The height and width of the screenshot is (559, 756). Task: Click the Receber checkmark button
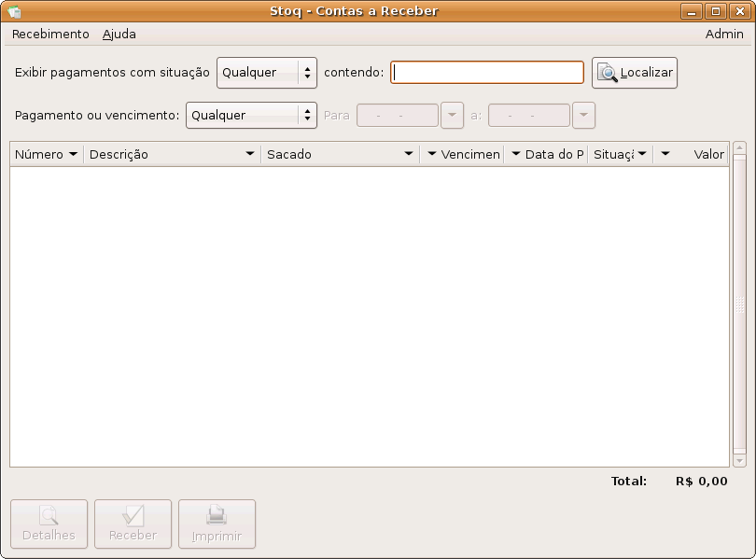tap(133, 524)
